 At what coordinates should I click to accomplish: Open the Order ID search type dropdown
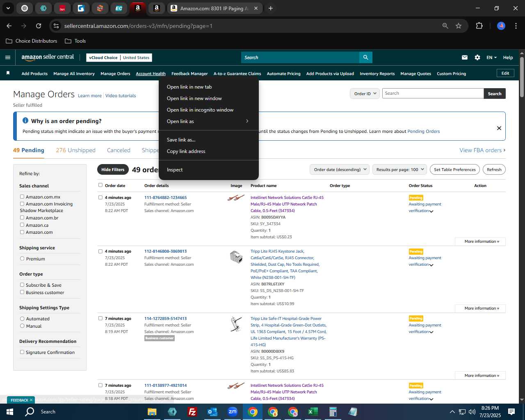(x=365, y=94)
